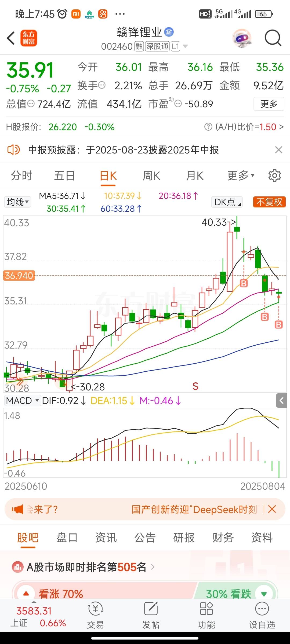Select the 日K chart tab
This screenshot has height=644, width=290.
tap(108, 176)
